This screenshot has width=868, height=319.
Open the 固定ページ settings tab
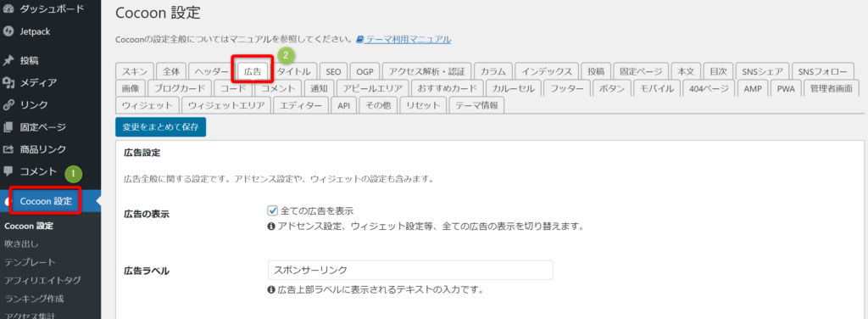point(641,71)
